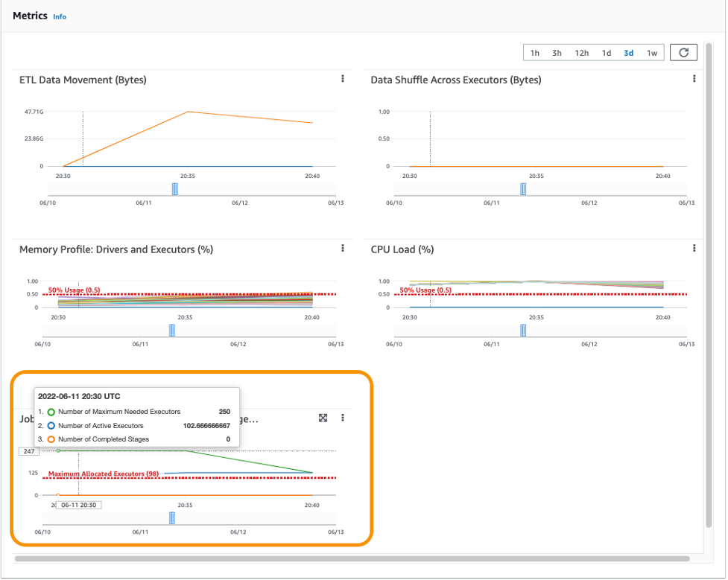Image resolution: width=728 pixels, height=580 pixels.
Task: Click CPU Load chart timeline range handle
Action: [523, 331]
